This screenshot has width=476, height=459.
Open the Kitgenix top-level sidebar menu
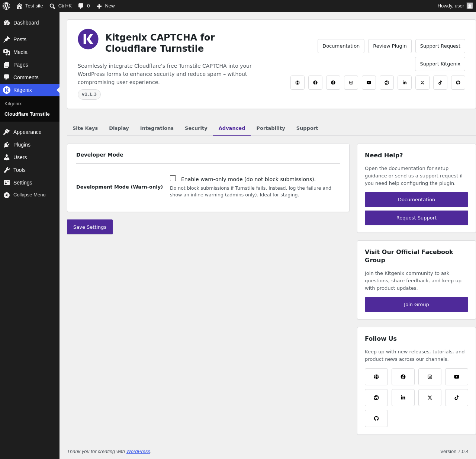(x=30, y=90)
